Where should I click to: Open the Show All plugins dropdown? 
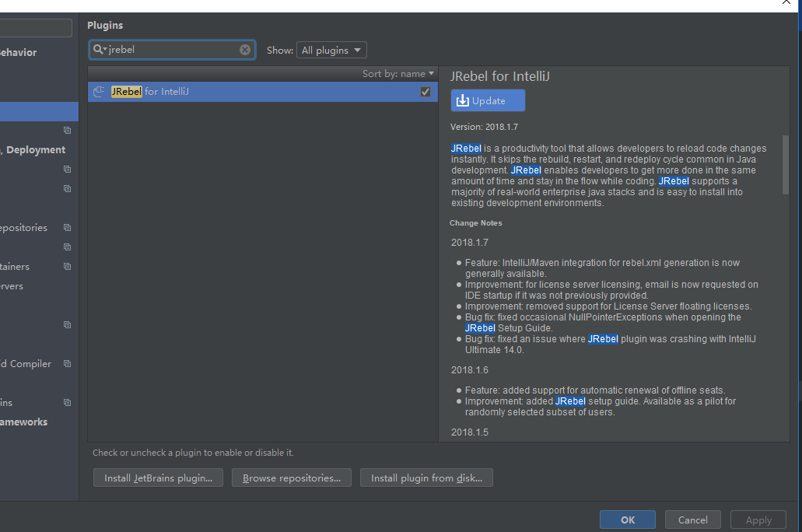coord(331,51)
